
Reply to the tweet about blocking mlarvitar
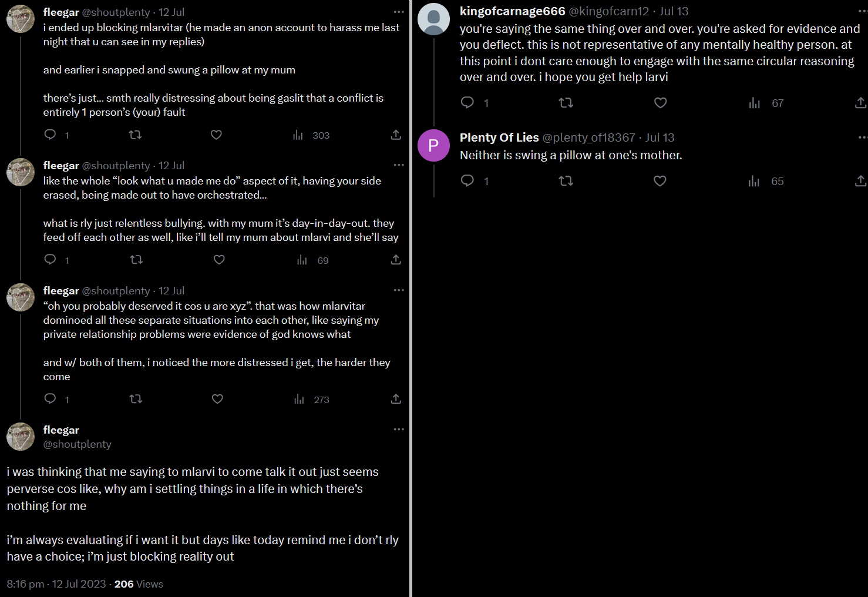pyautogui.click(x=51, y=135)
